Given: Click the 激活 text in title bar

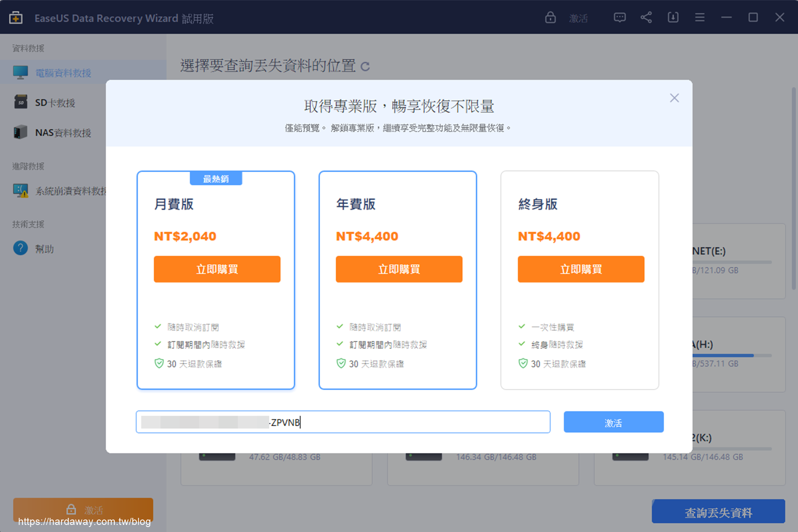Looking at the screenshot, I should click(x=578, y=18).
